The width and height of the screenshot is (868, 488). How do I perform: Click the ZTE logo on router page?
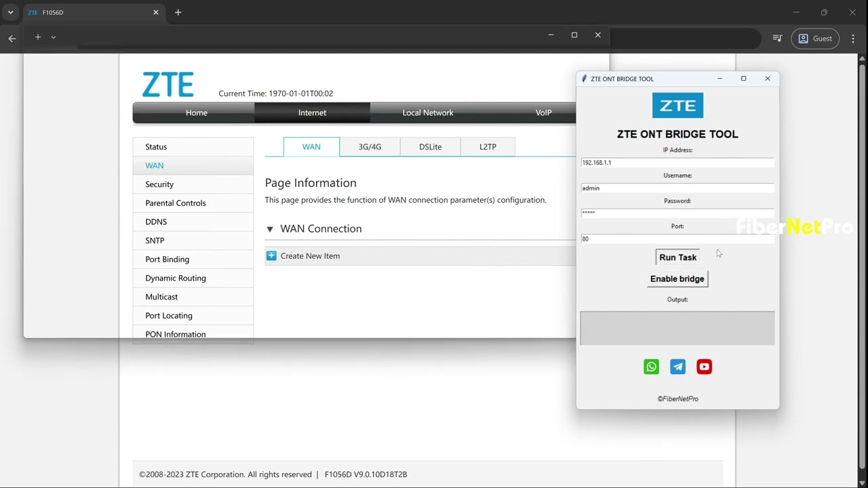tap(168, 85)
